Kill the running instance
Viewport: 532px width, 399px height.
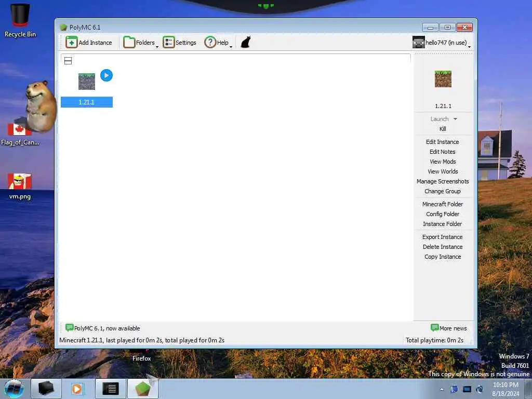click(x=443, y=129)
